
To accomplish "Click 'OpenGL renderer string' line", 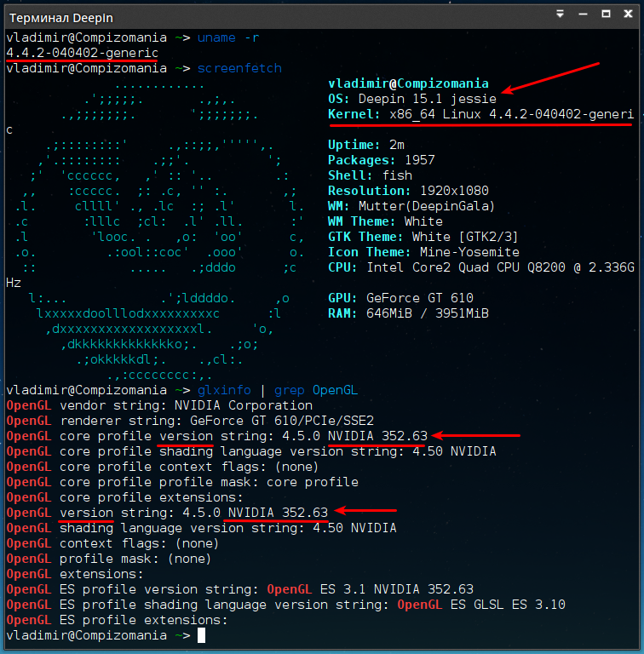I will tap(190, 421).
